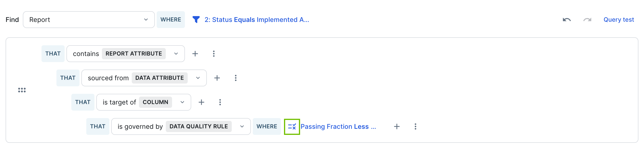Click the highlighted filter condition icon

tap(292, 127)
